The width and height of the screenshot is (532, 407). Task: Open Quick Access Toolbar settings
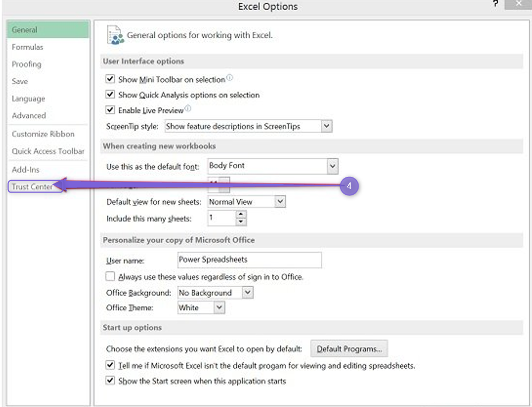48,151
